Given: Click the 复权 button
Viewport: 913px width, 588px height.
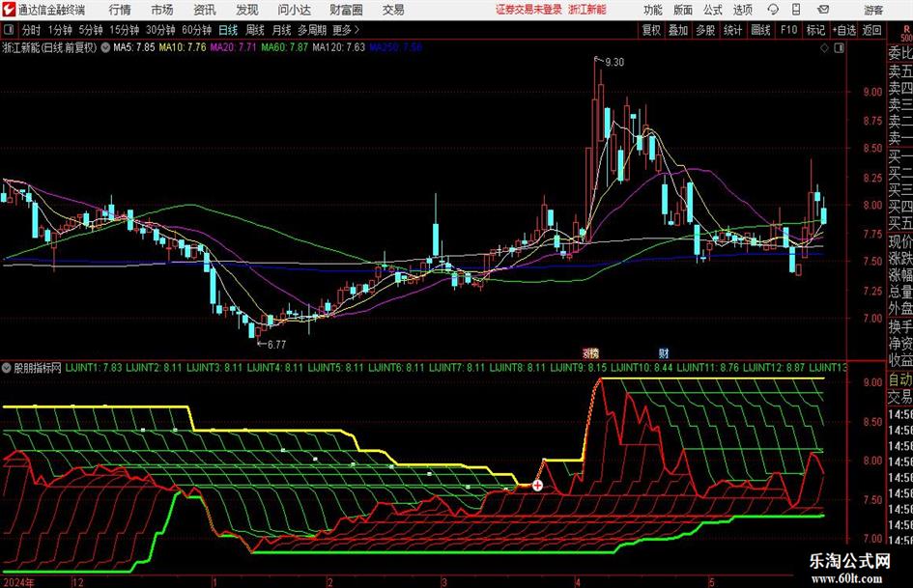Looking at the screenshot, I should (x=651, y=30).
